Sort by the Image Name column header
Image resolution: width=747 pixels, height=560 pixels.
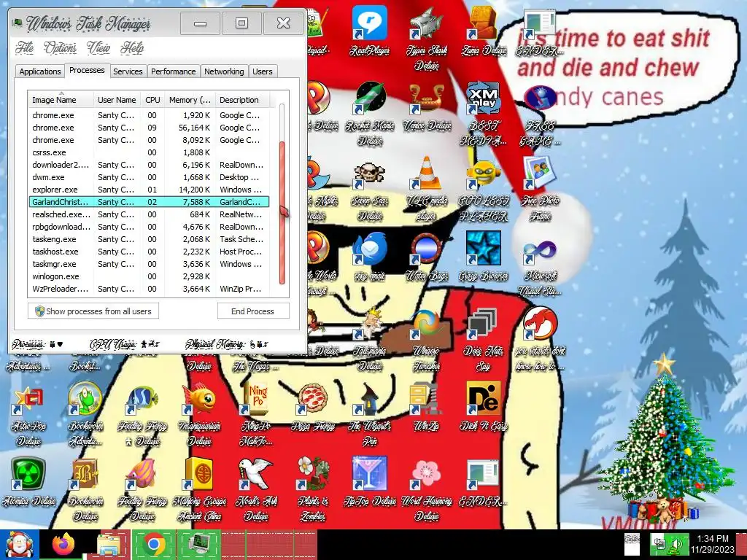tap(61, 100)
